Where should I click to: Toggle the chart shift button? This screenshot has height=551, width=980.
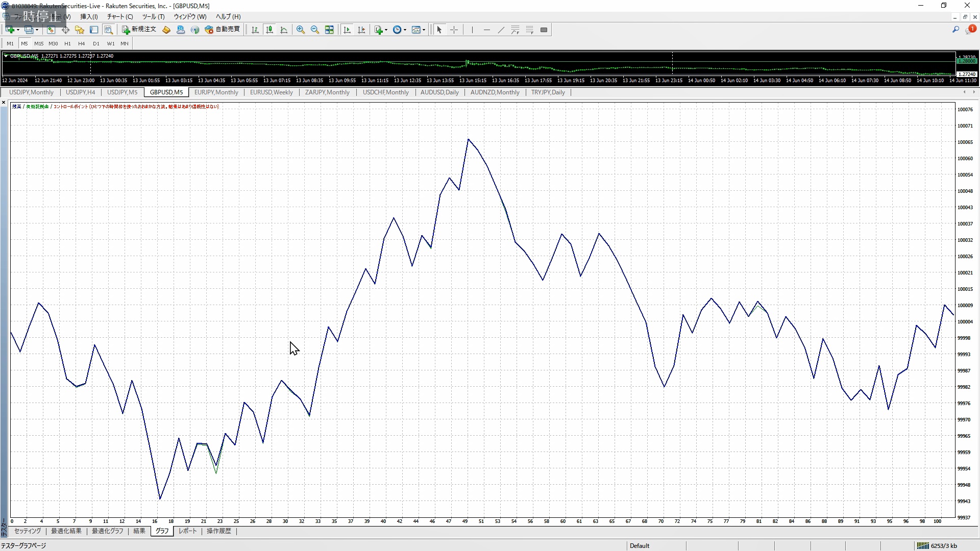click(x=361, y=30)
